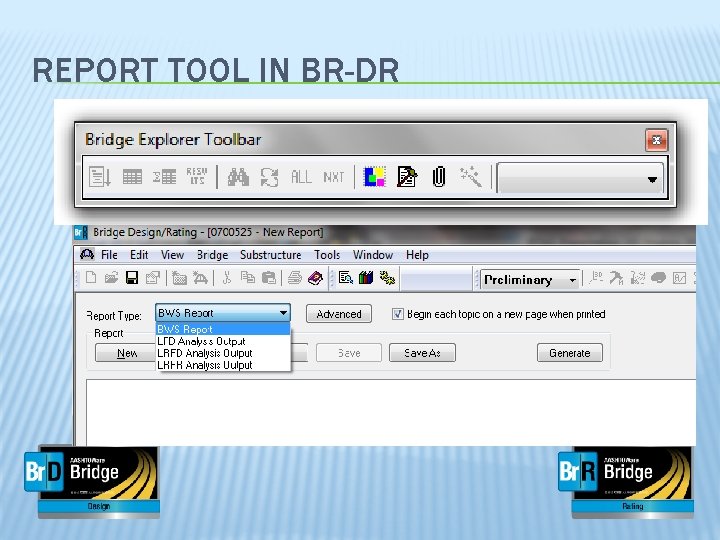Click the BrR icon in window title bar
The width and height of the screenshot is (720, 540).
[x=80, y=232]
